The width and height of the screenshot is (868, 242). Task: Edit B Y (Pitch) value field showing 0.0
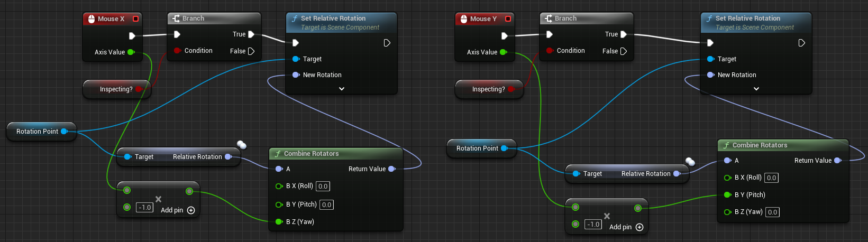click(x=326, y=204)
